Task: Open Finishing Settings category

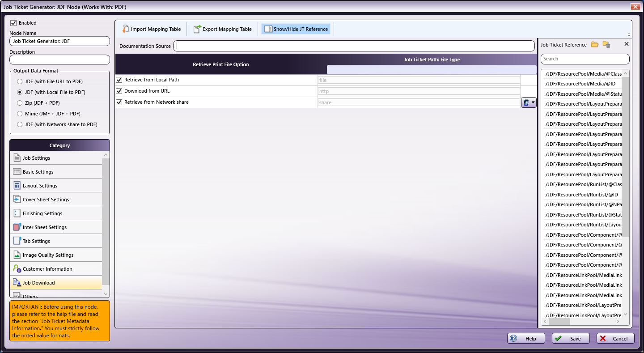Action: tap(56, 213)
